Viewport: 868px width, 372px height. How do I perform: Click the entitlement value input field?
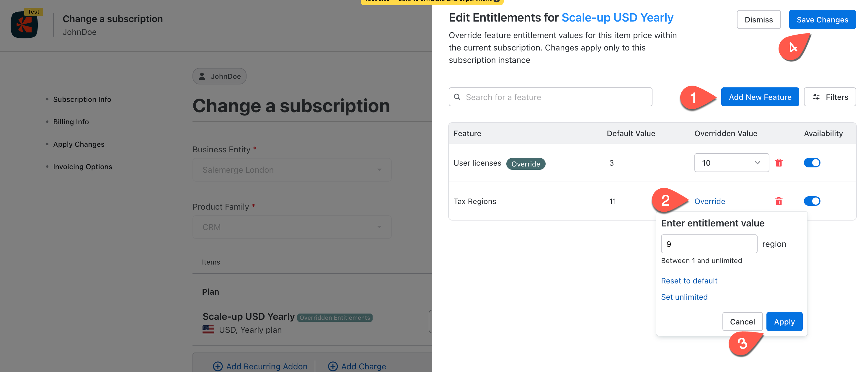pyautogui.click(x=709, y=244)
